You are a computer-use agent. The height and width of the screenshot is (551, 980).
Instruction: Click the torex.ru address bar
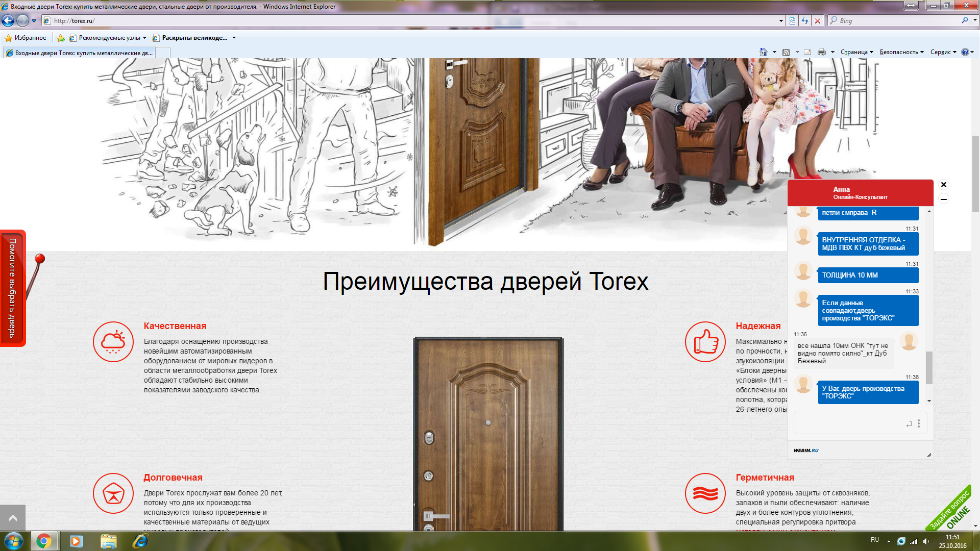(408, 21)
